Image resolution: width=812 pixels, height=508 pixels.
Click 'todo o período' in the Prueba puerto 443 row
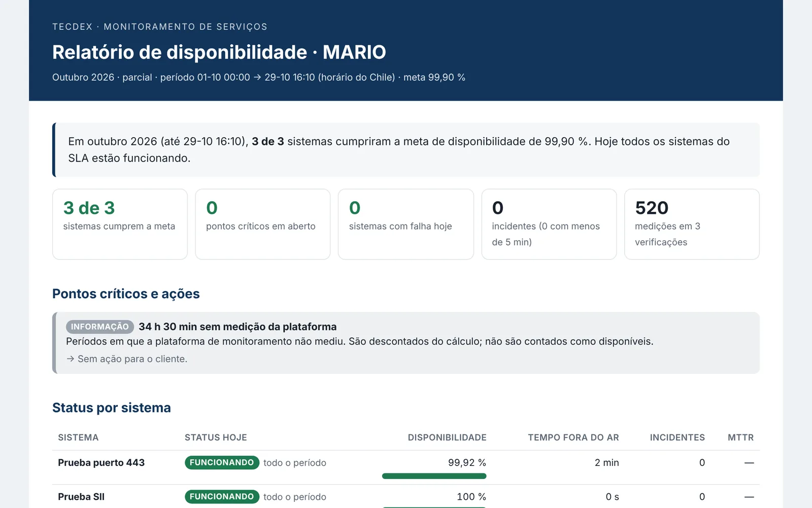point(295,463)
